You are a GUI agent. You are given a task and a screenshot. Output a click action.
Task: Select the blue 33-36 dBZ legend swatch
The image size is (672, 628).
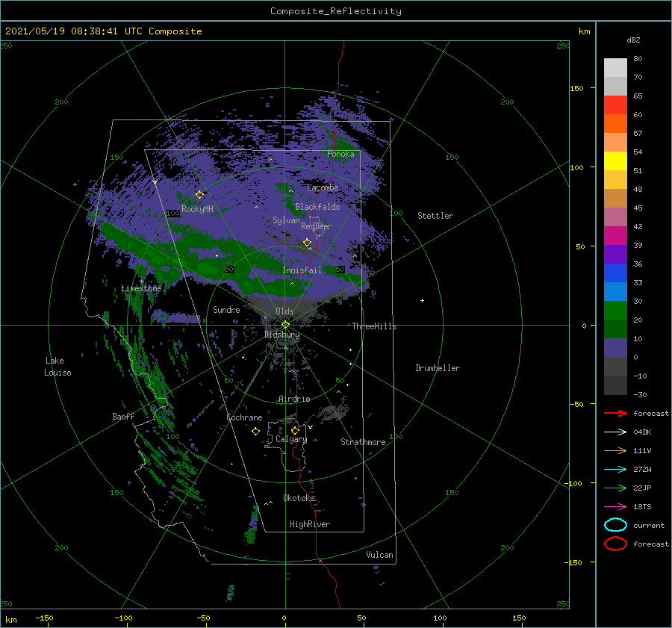(x=615, y=273)
